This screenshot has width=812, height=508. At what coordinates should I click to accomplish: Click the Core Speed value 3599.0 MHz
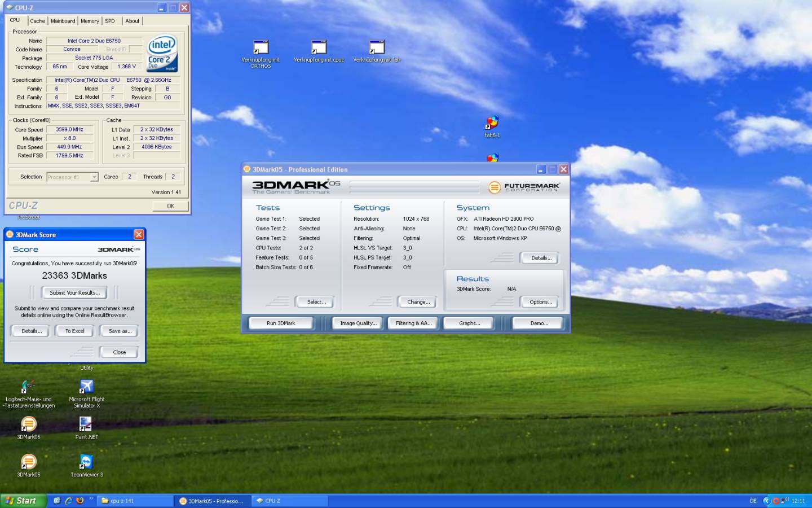70,129
